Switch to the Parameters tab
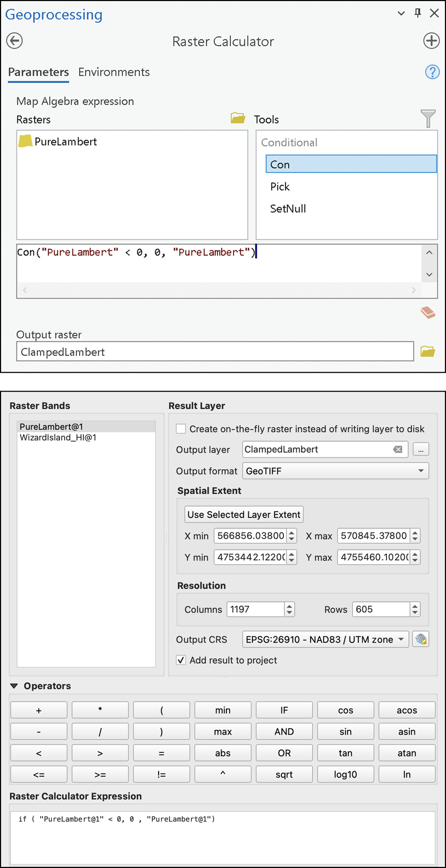 (x=38, y=72)
